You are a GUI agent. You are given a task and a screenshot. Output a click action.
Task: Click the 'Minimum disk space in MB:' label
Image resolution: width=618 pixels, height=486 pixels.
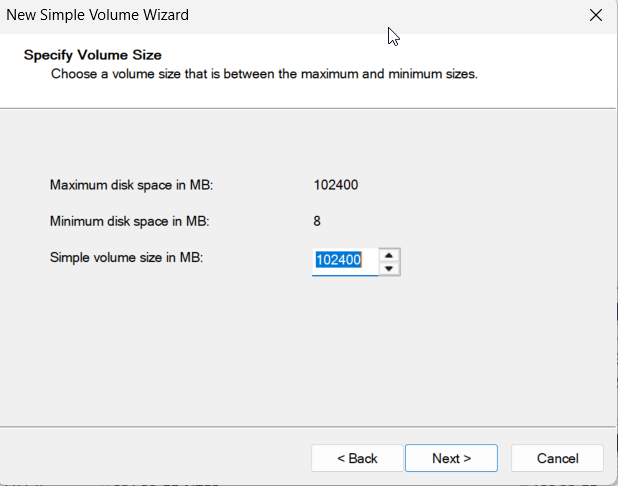click(129, 221)
